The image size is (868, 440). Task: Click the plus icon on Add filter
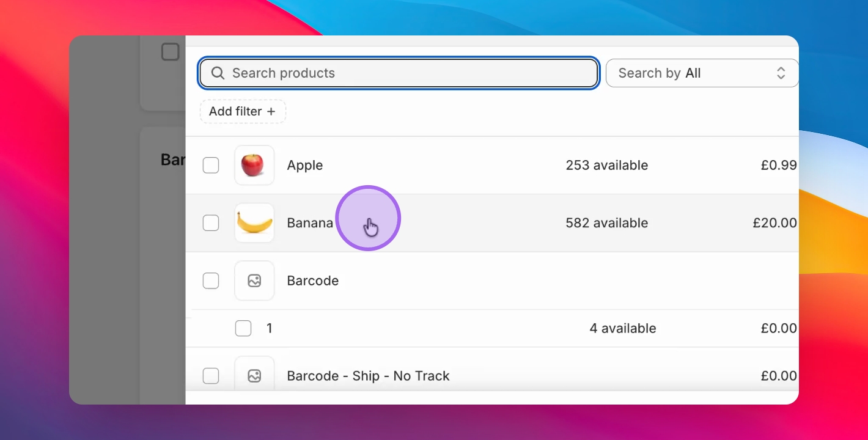[271, 112]
